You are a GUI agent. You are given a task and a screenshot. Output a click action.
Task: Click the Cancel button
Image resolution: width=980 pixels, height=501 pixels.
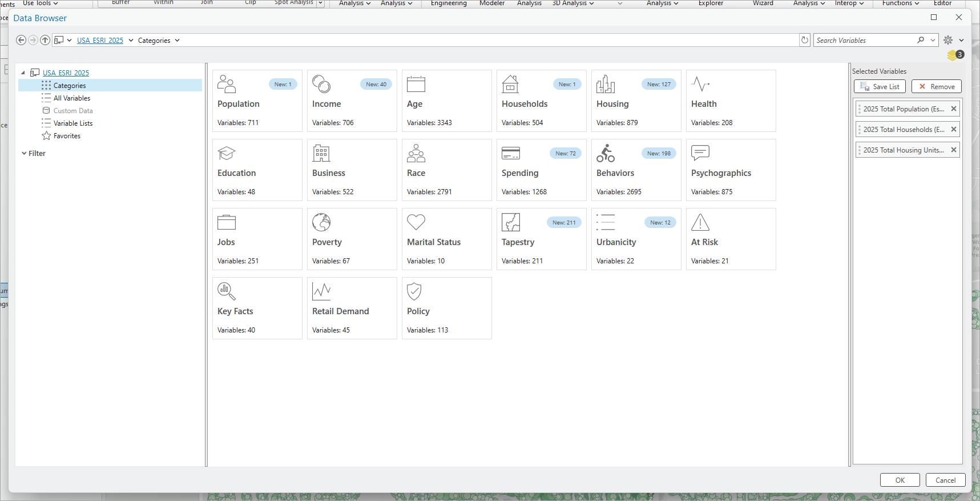coord(946,480)
